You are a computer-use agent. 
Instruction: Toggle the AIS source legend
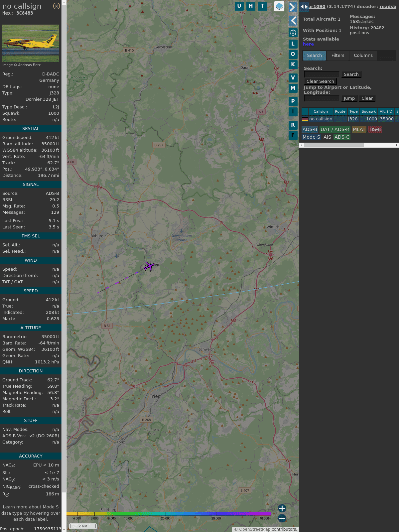tap(328, 137)
